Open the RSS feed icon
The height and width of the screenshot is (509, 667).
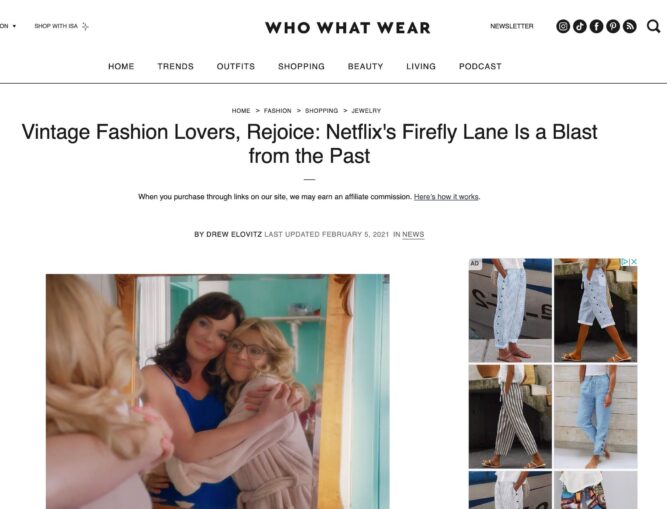[630, 26]
